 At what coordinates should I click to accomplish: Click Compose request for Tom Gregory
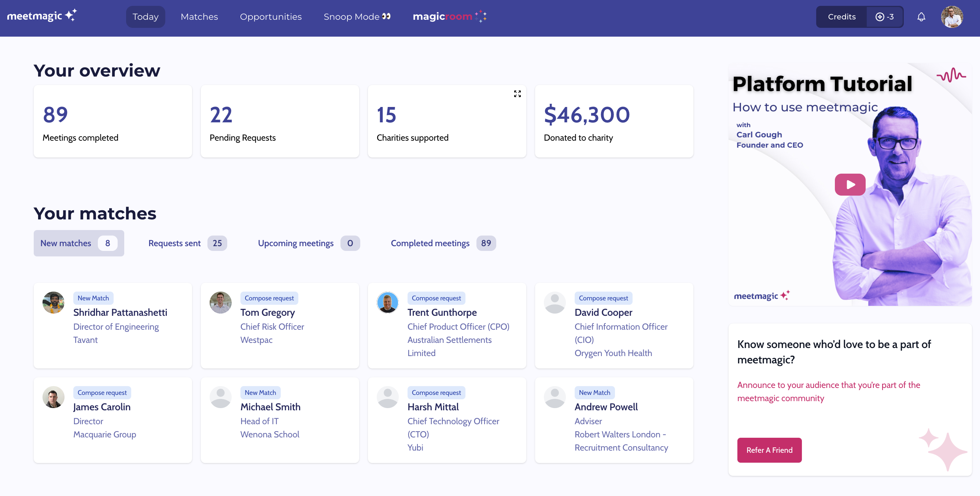[269, 298]
